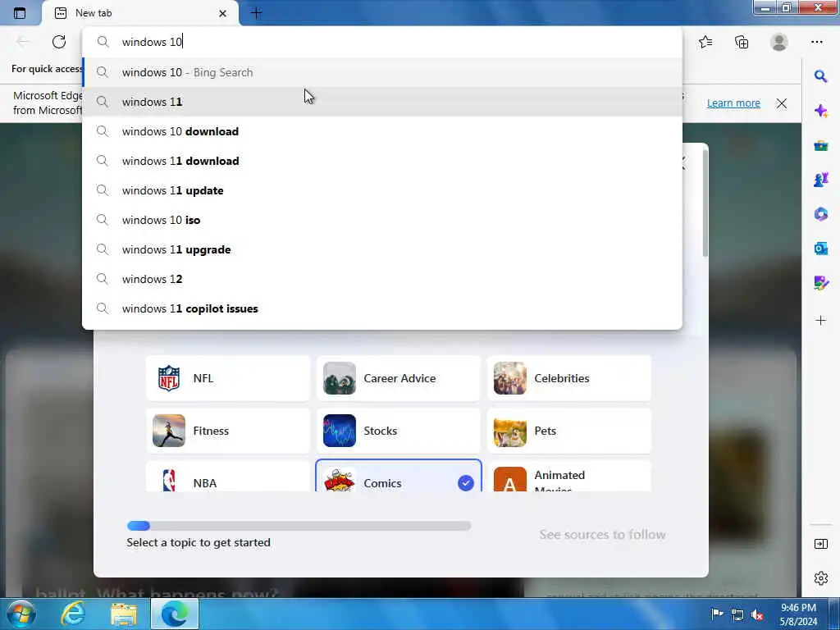
Task: Open the Copilot sparkle sidebar icon
Action: pos(820,111)
